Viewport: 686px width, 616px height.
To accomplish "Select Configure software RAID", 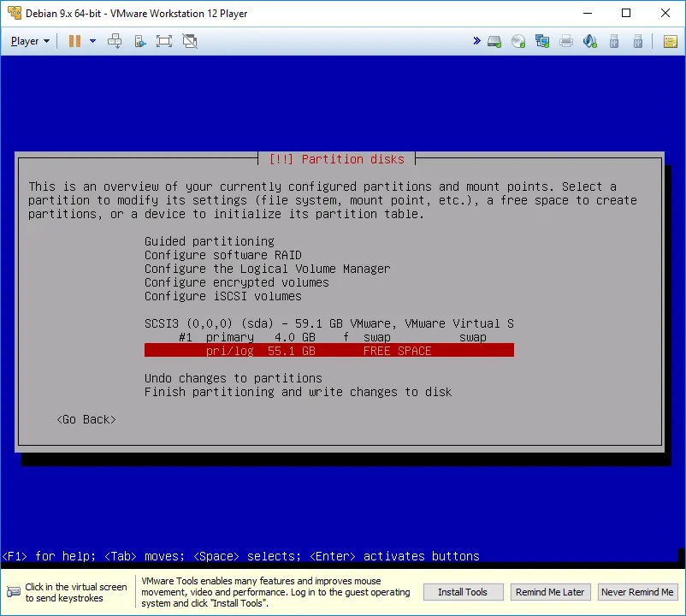I will coord(222,255).
